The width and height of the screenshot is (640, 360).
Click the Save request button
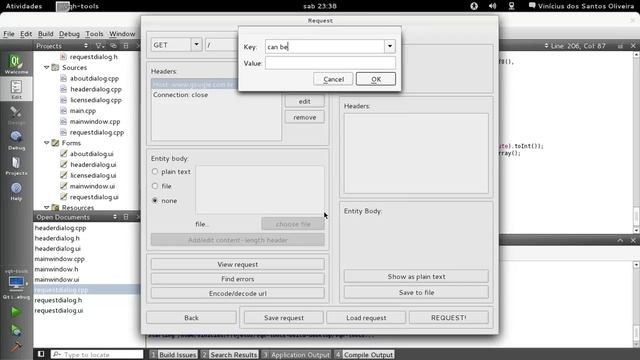click(284, 318)
